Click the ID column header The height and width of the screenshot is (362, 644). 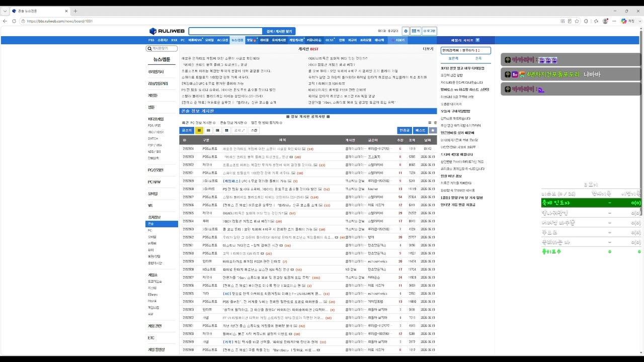(x=185, y=140)
